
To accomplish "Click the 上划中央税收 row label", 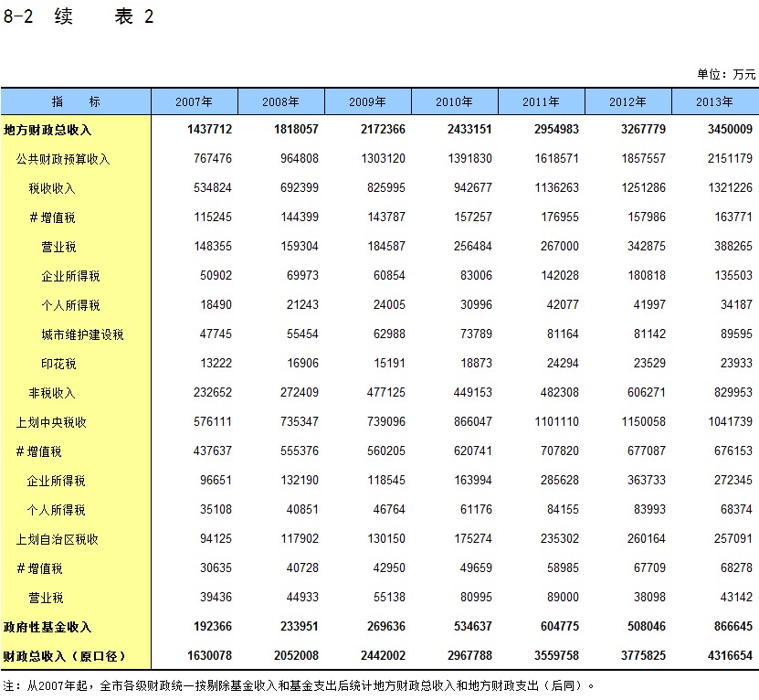I will (51, 422).
